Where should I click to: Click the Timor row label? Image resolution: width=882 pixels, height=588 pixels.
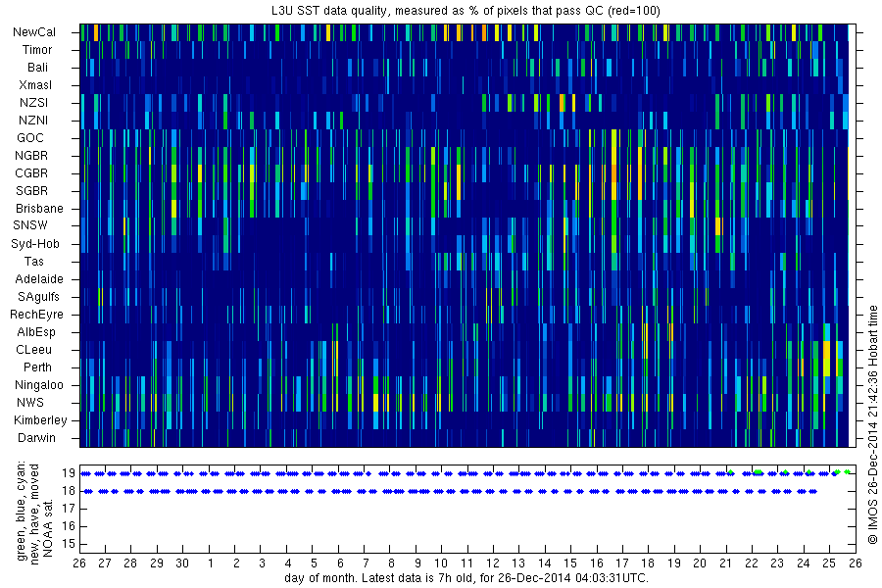[37, 50]
